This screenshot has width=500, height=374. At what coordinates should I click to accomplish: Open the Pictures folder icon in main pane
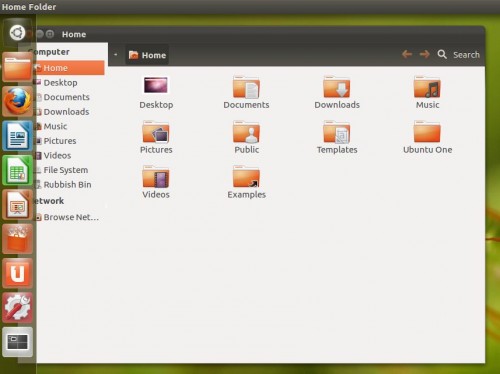point(156,132)
